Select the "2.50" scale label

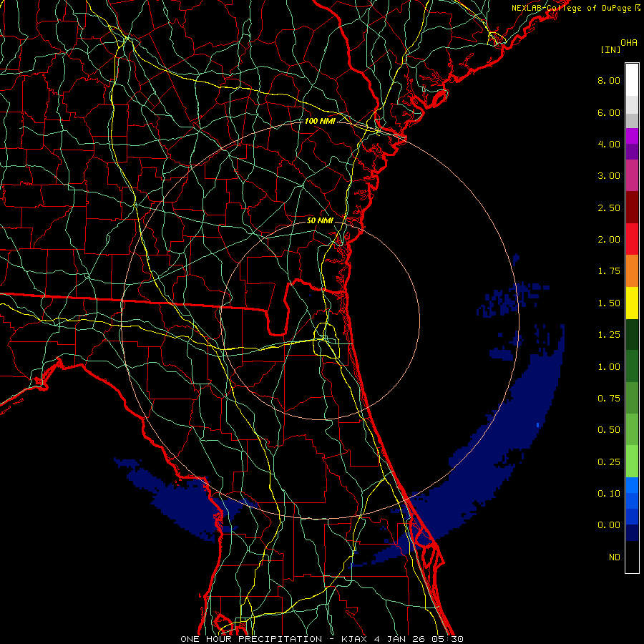609,208
